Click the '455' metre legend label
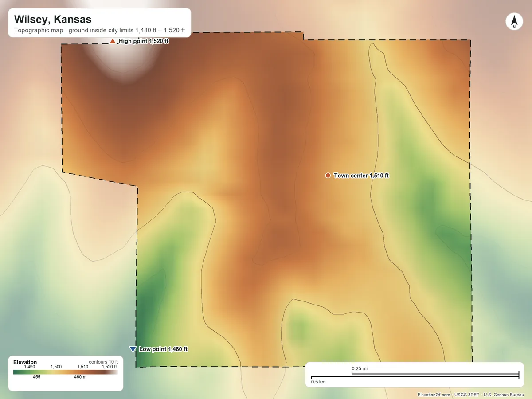532x399 pixels. (x=36, y=377)
